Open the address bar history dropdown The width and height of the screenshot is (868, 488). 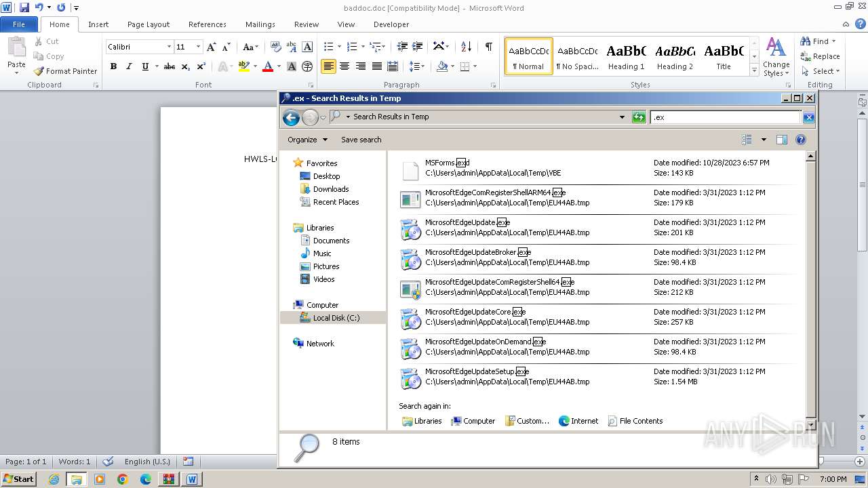point(622,117)
